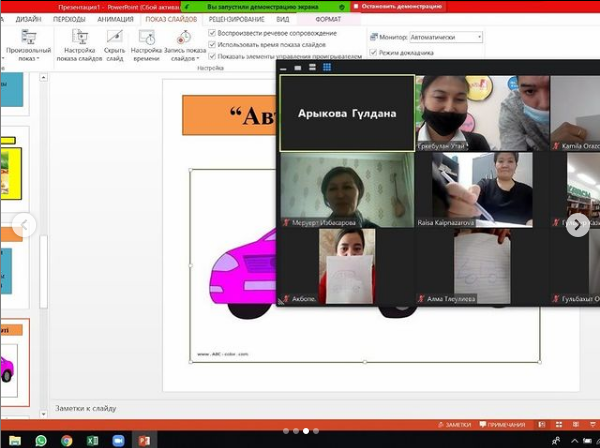Open Настройка показа слайдов settings

80,46
